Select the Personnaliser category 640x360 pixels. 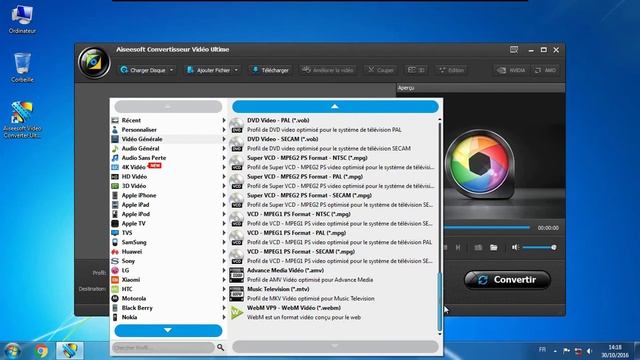168,130
